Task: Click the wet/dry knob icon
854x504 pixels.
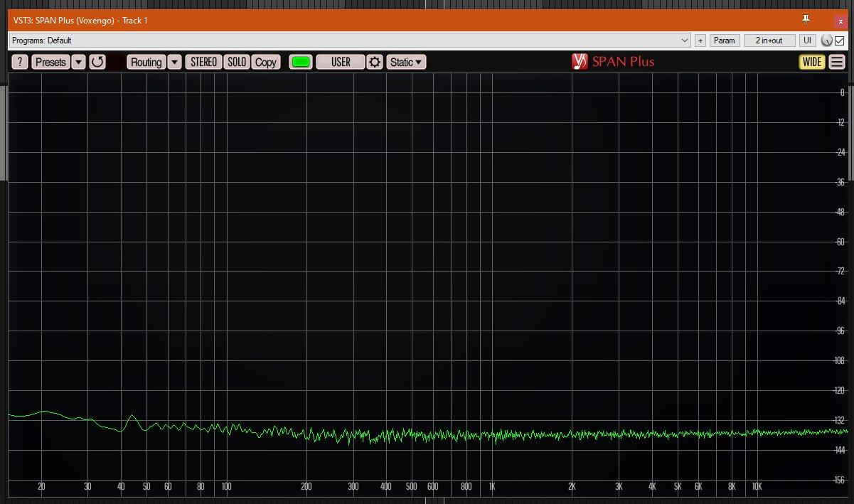Action: [827, 41]
